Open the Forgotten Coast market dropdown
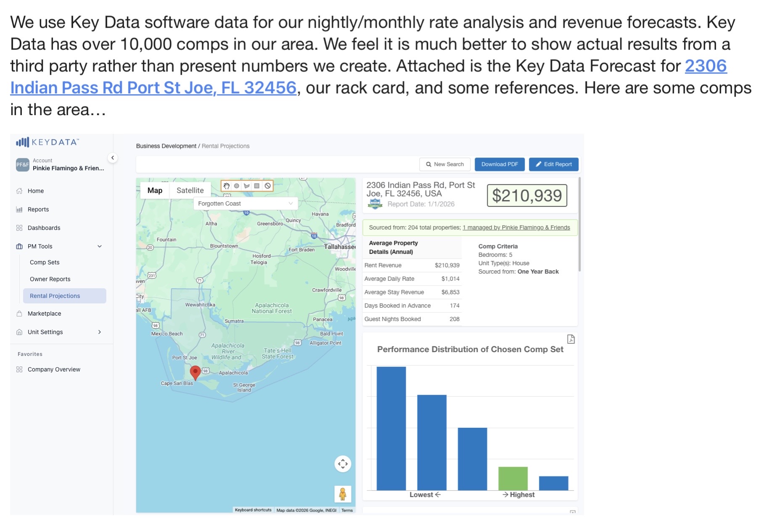The image size is (769, 532). click(246, 203)
